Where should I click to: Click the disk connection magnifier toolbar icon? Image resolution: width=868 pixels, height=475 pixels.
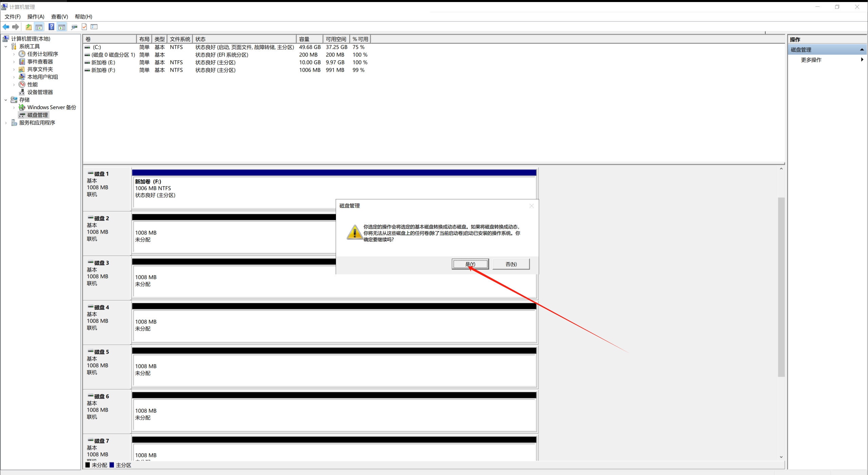coord(74,27)
